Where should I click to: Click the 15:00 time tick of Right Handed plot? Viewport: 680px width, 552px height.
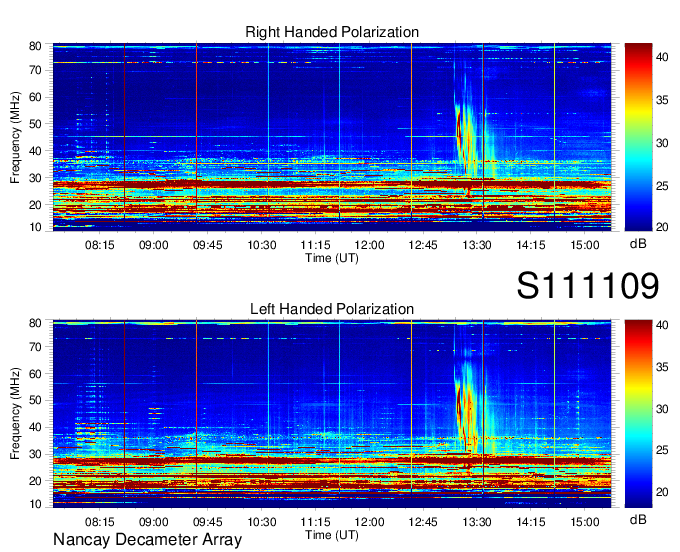(x=585, y=245)
